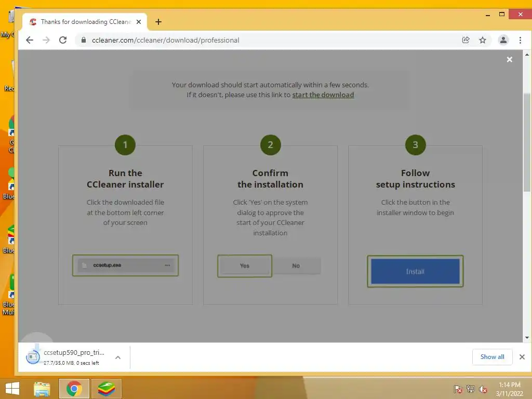Share this page via toolbar icon

pyautogui.click(x=466, y=40)
